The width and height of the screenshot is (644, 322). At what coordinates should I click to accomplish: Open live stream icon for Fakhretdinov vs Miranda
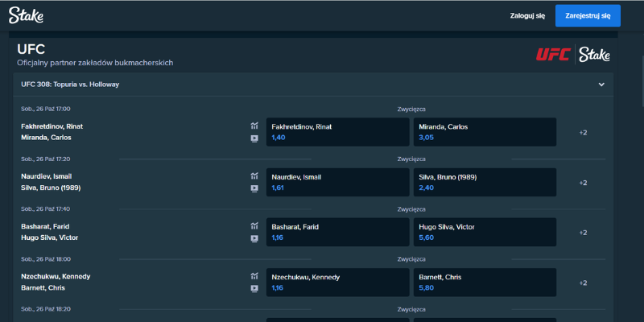tap(254, 138)
